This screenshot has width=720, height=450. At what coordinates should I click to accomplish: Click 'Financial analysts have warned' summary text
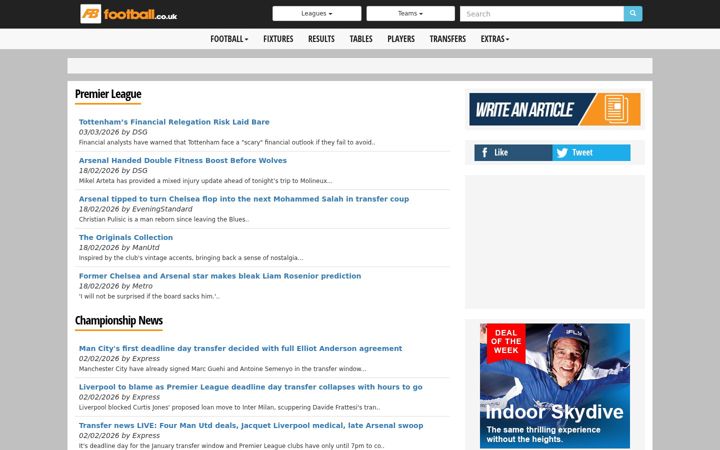pyautogui.click(x=227, y=142)
